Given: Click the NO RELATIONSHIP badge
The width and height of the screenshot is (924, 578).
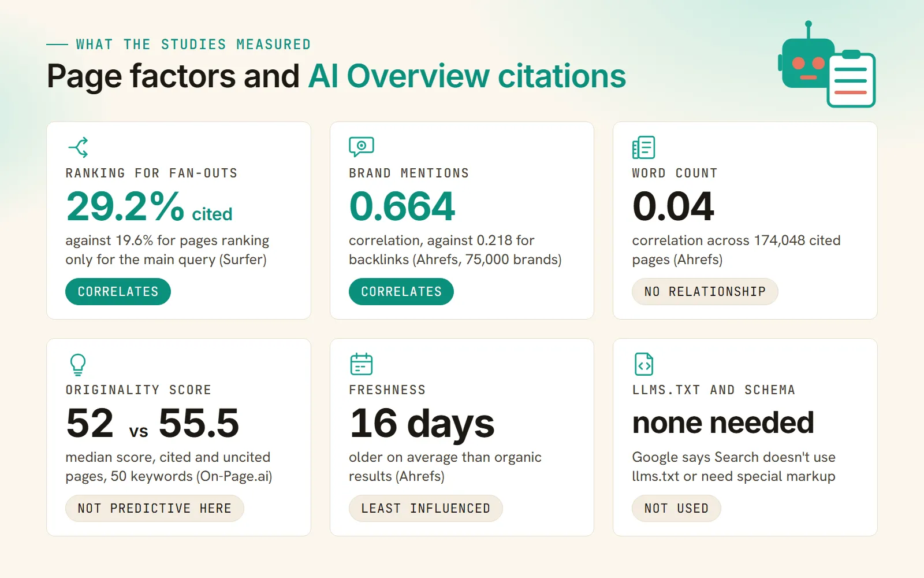Looking at the screenshot, I should click(x=705, y=291).
